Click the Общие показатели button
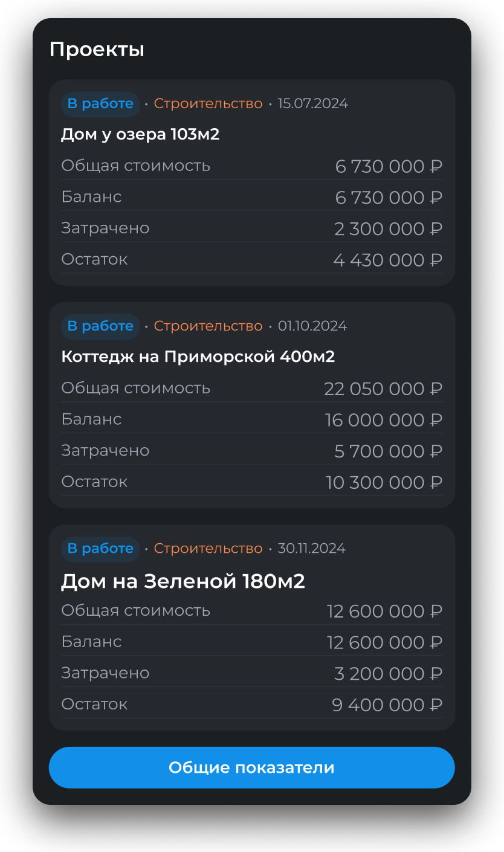The height and width of the screenshot is (852, 504). [x=251, y=767]
